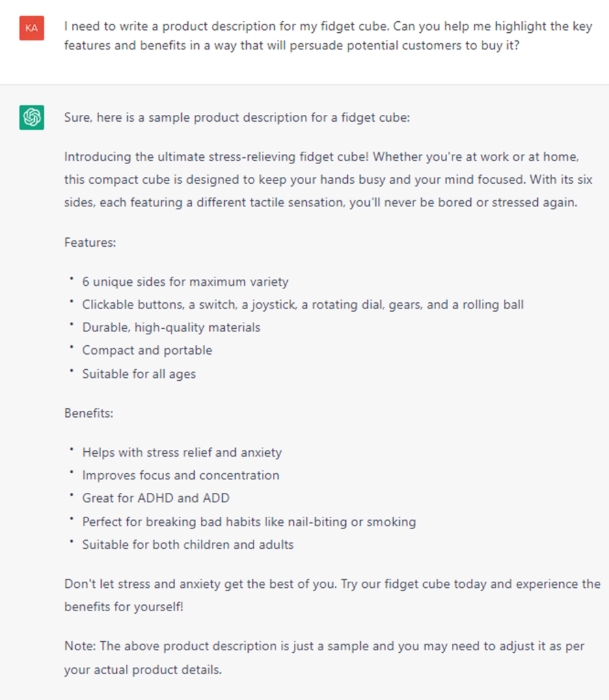Click the green ChatGPT logo icon
Image resolution: width=609 pixels, height=700 pixels.
pos(31,118)
